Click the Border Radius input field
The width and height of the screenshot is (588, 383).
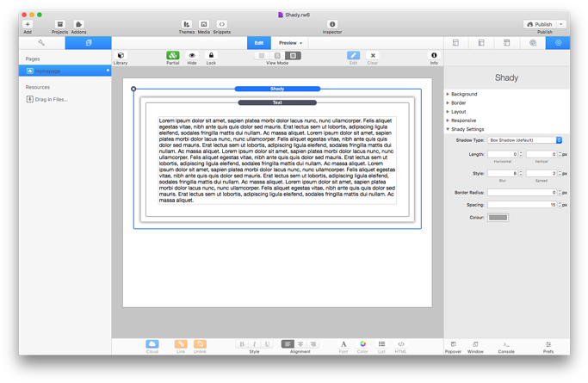click(x=522, y=193)
